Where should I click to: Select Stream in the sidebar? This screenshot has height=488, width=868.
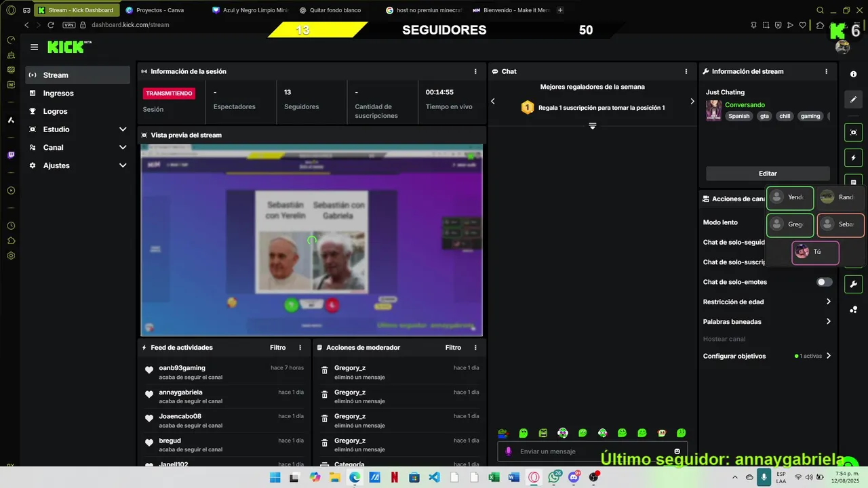coord(78,75)
